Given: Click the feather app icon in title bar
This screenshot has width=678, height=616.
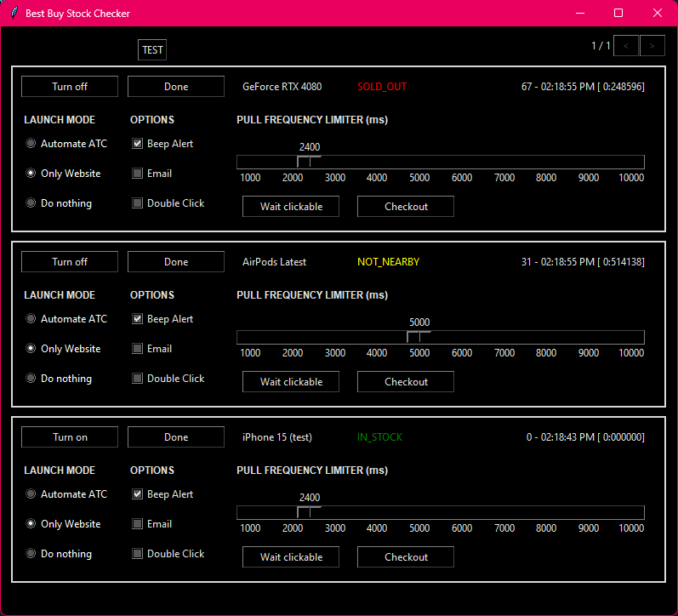Looking at the screenshot, I should pos(14,14).
